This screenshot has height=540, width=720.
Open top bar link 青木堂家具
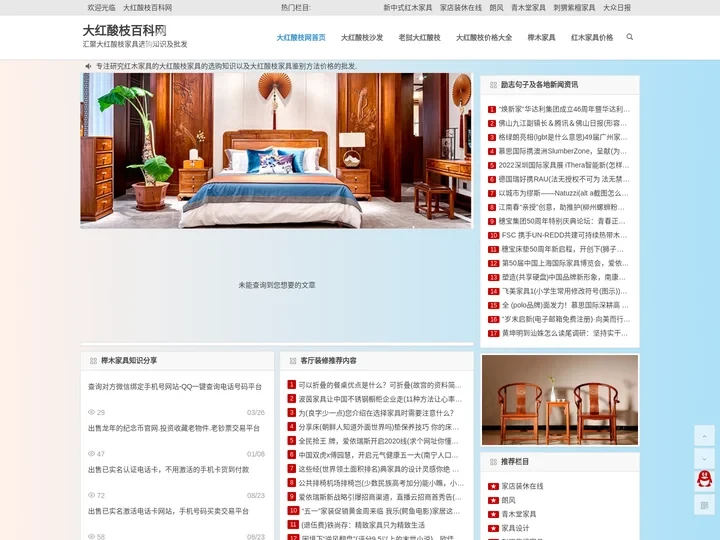point(528,8)
